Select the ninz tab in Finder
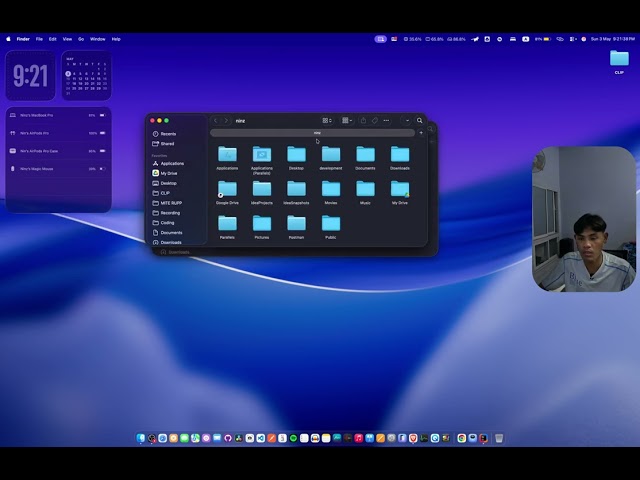This screenshot has height=480, width=640. (x=313, y=133)
